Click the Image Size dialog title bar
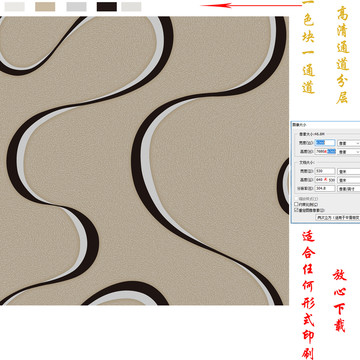The image size is (360, 360). point(325,124)
